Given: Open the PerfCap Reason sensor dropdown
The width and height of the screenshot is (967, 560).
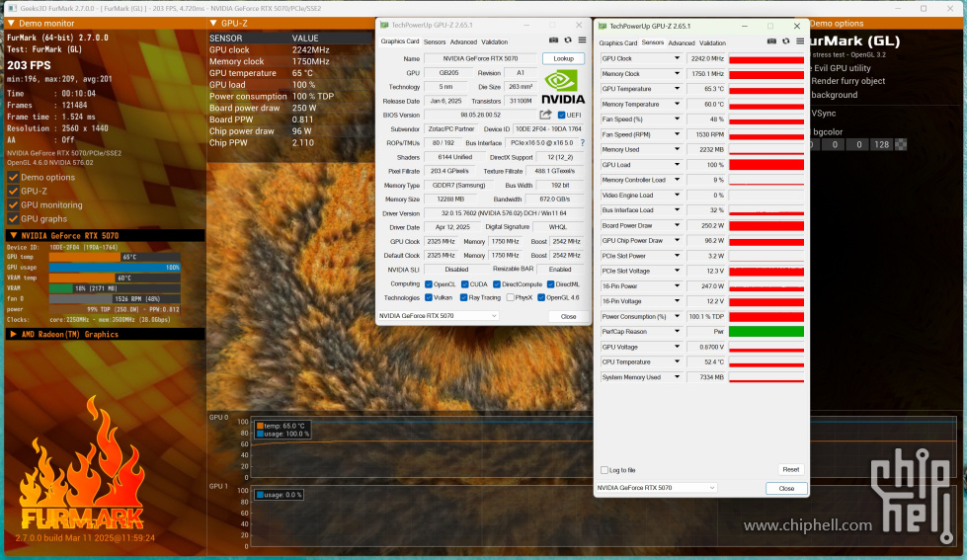Looking at the screenshot, I should (677, 331).
